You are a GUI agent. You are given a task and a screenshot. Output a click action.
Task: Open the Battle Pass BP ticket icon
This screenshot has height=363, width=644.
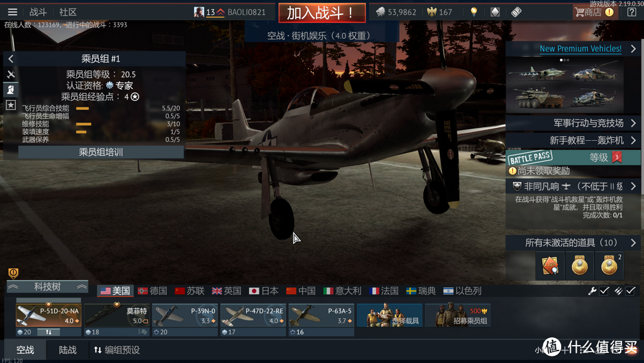(x=516, y=12)
